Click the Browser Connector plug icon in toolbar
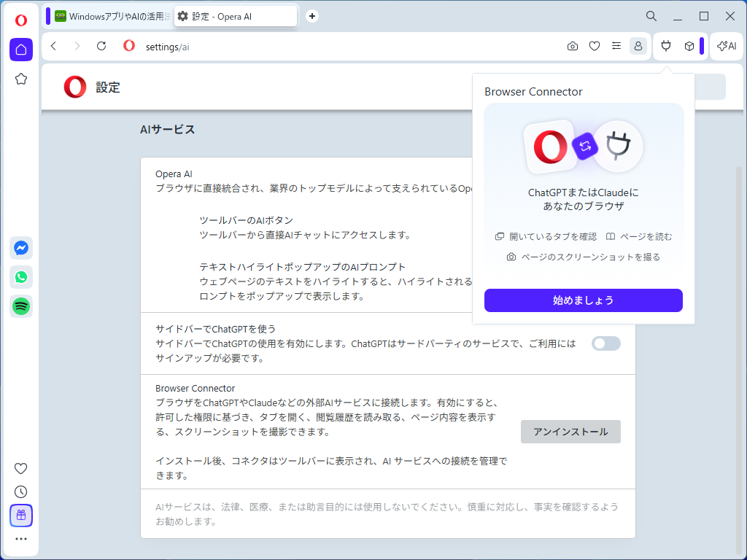The height and width of the screenshot is (560, 747). point(665,46)
